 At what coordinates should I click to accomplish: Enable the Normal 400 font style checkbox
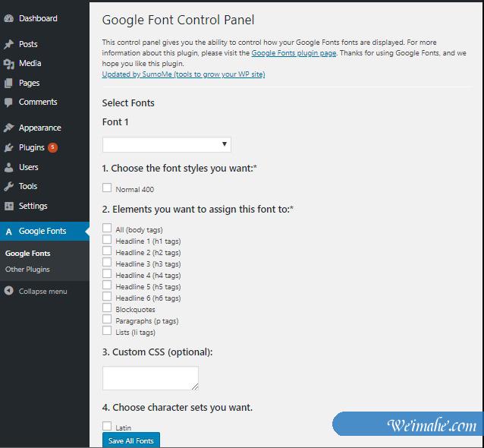coord(107,188)
